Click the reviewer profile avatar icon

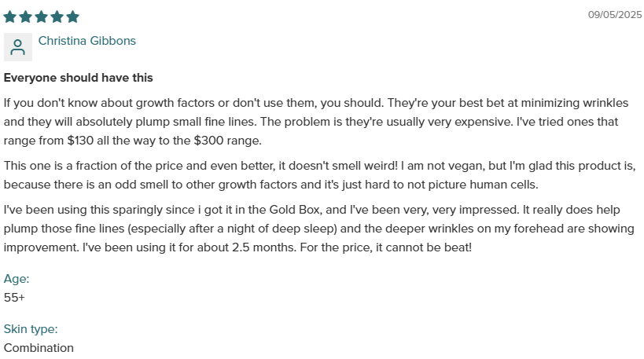[17, 47]
